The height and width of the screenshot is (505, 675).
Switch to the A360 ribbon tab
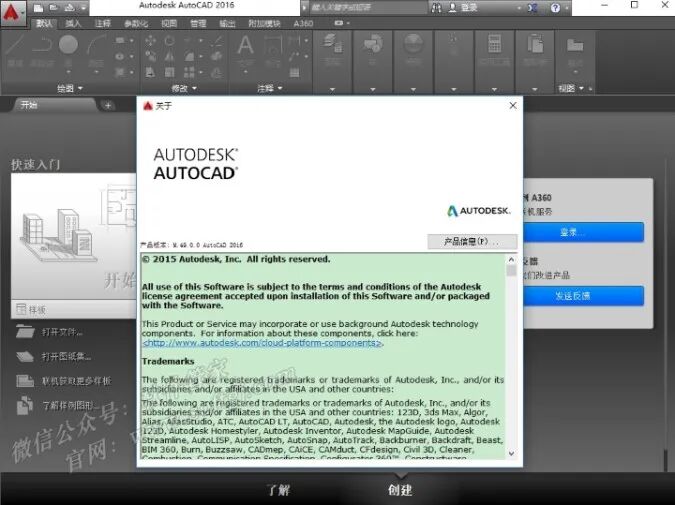[303, 23]
